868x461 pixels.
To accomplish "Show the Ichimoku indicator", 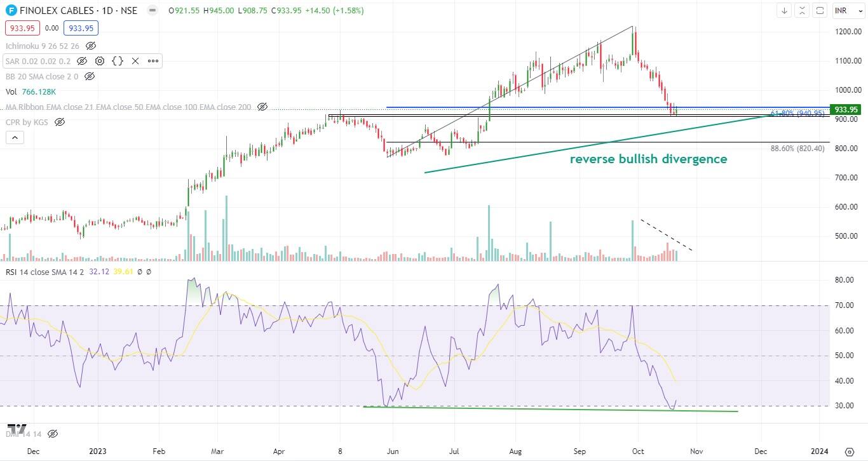I will pyautogui.click(x=91, y=46).
